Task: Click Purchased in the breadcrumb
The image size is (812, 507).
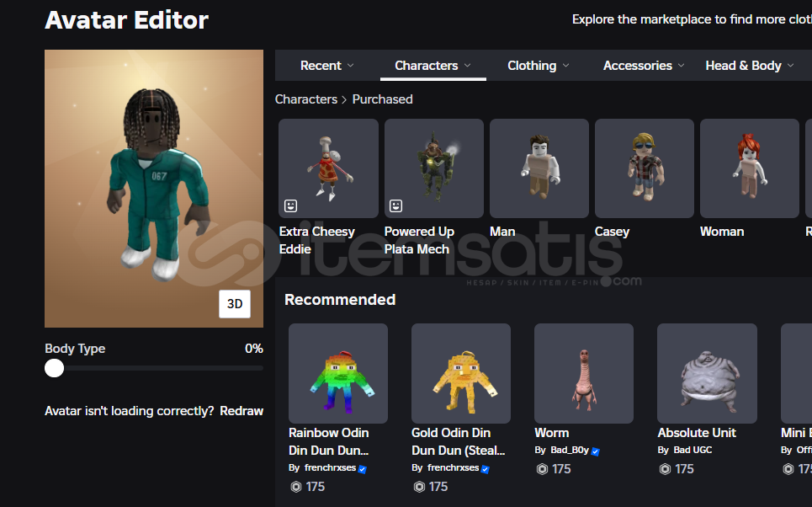Action: click(382, 99)
